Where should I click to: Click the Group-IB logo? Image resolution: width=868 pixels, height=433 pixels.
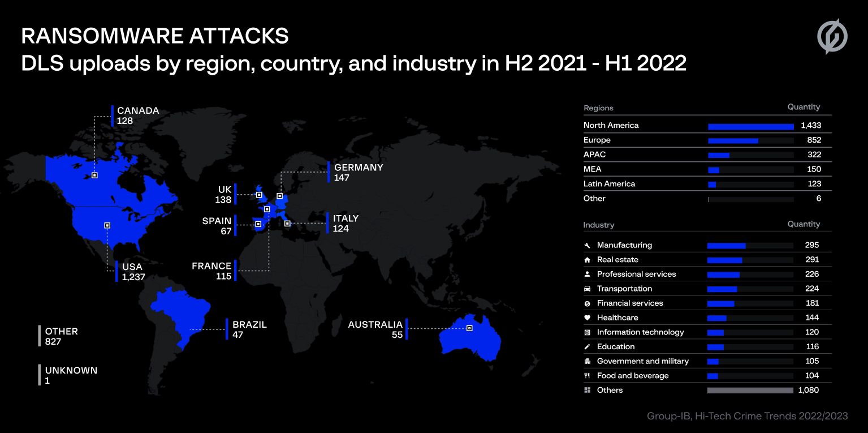832,36
